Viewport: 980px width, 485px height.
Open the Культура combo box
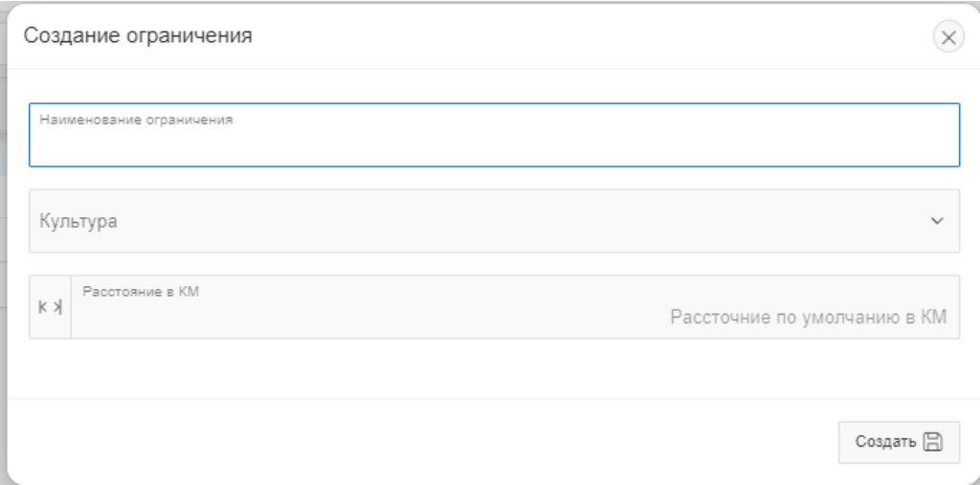tap(494, 221)
